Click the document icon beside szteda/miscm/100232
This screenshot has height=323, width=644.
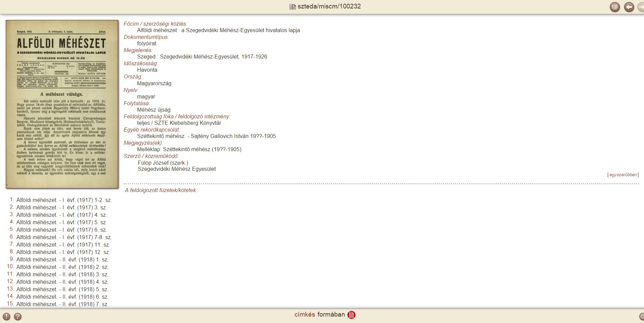pos(293,6)
